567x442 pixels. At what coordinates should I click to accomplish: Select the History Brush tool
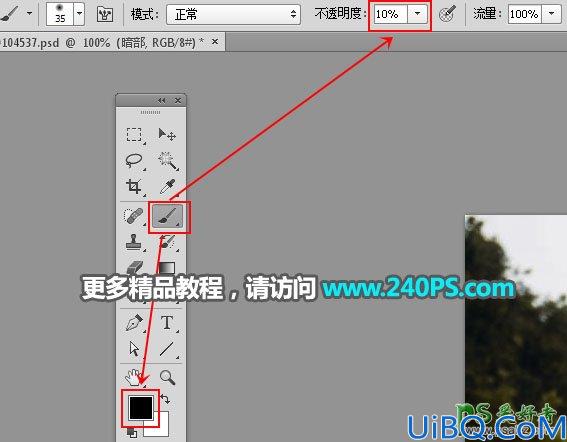point(167,242)
